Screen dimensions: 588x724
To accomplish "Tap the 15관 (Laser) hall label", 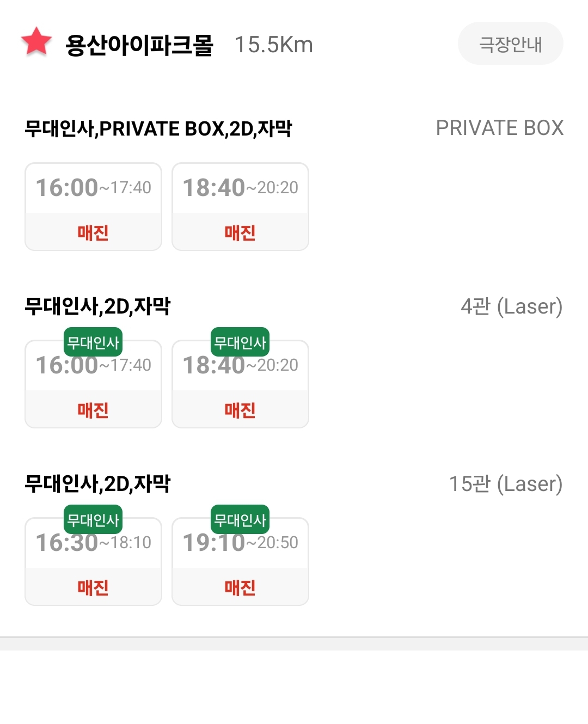I will [x=505, y=483].
